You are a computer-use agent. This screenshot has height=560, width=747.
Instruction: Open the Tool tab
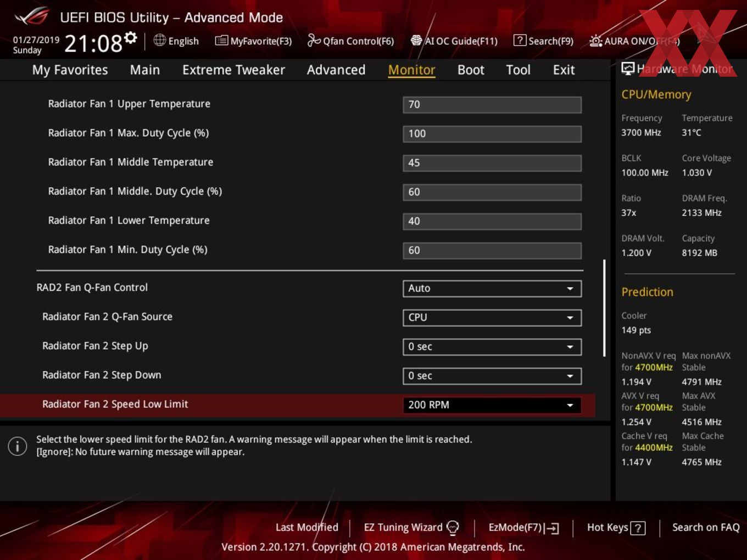click(x=519, y=70)
